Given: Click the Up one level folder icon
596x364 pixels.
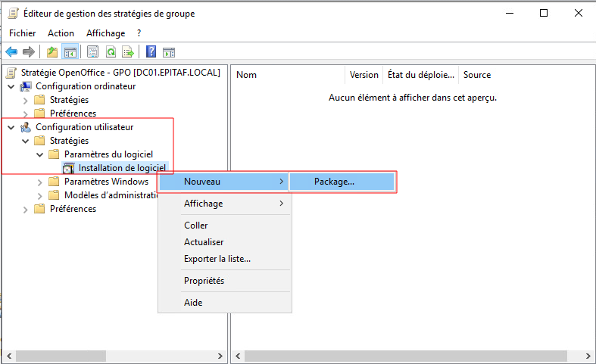Looking at the screenshot, I should [x=51, y=51].
